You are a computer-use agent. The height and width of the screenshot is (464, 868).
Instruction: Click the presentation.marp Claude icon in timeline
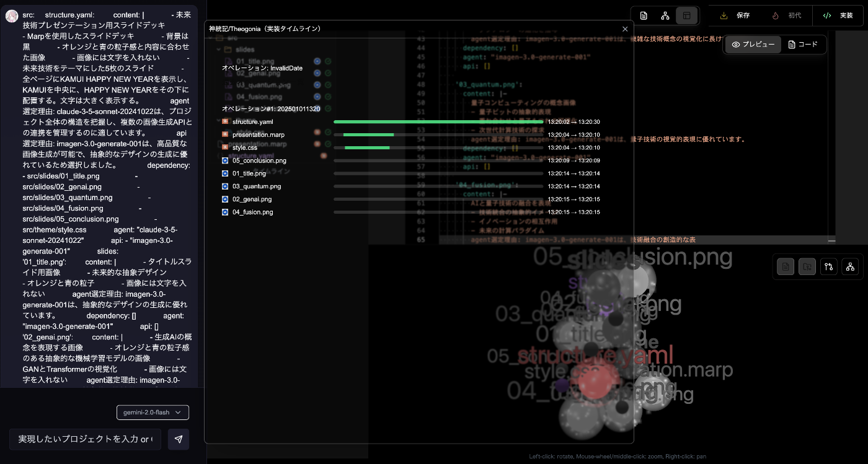pos(225,134)
